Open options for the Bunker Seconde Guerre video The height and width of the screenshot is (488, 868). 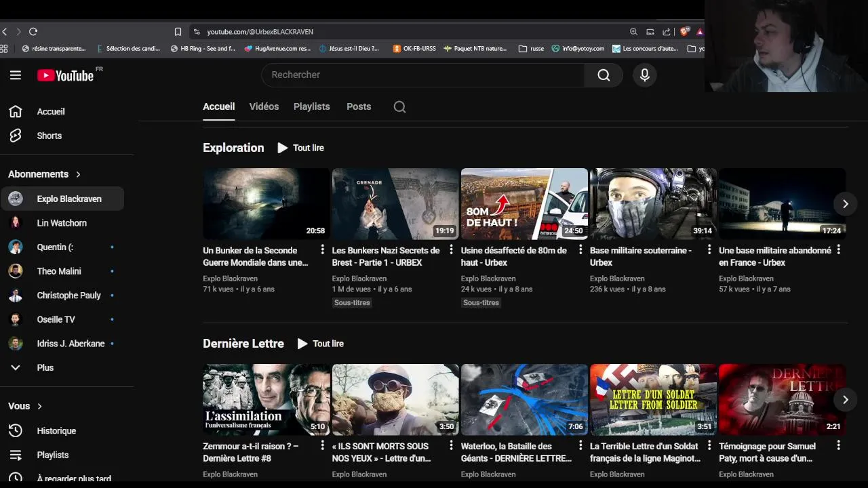point(322,249)
